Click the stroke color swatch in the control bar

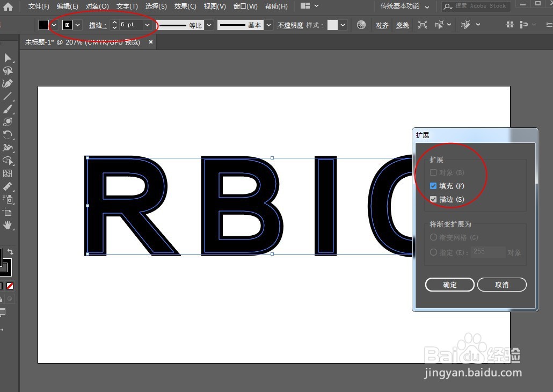tap(67, 25)
